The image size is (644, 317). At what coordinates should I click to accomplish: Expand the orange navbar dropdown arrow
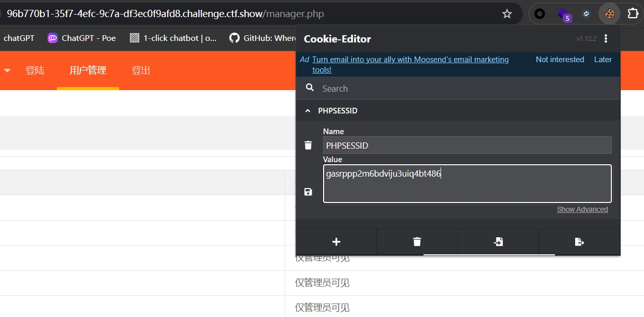7,70
